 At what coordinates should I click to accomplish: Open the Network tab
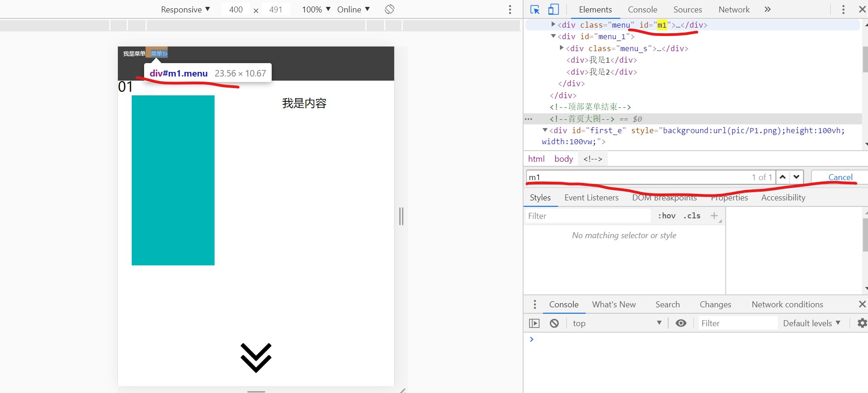tap(734, 10)
